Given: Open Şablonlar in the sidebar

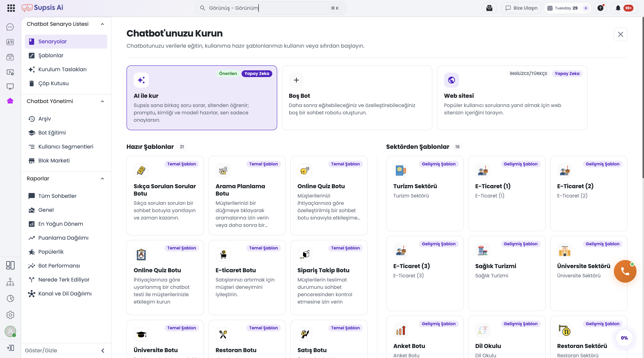Looking at the screenshot, I should tap(66, 56).
